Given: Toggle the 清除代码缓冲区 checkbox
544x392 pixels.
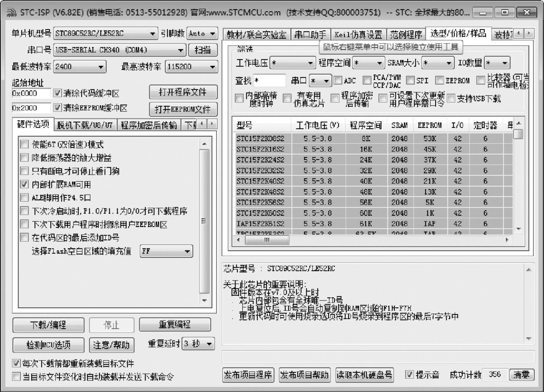Looking at the screenshot, I should (57, 93).
